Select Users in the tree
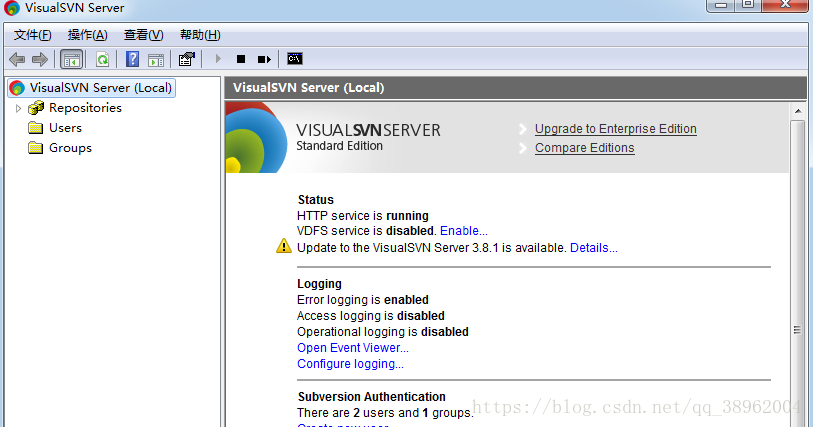The image size is (813, 427). (65, 127)
